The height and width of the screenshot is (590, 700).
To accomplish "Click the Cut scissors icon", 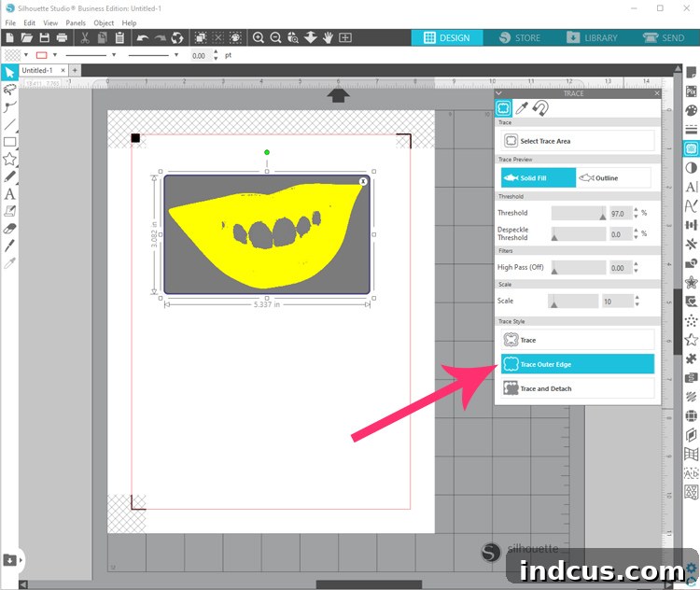I will (x=85, y=37).
